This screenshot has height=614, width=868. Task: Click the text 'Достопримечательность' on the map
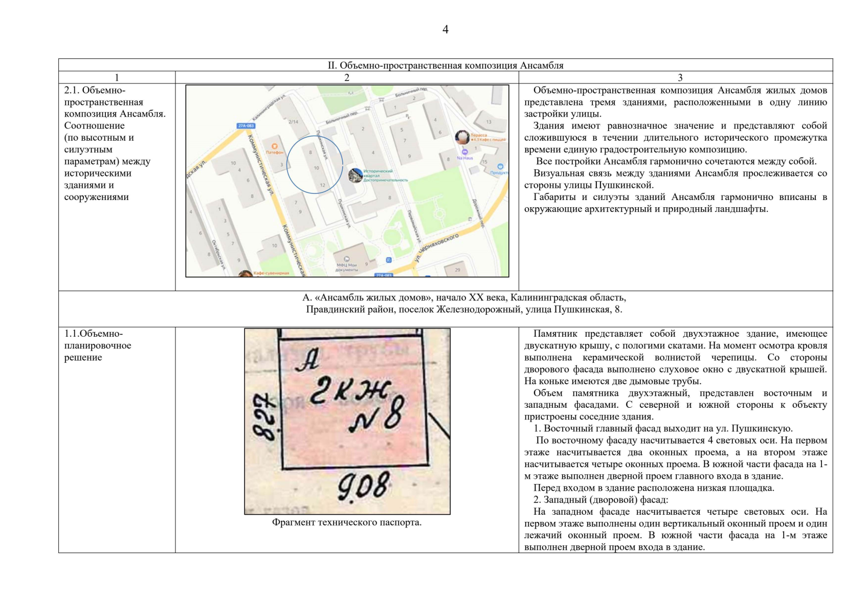click(x=386, y=180)
